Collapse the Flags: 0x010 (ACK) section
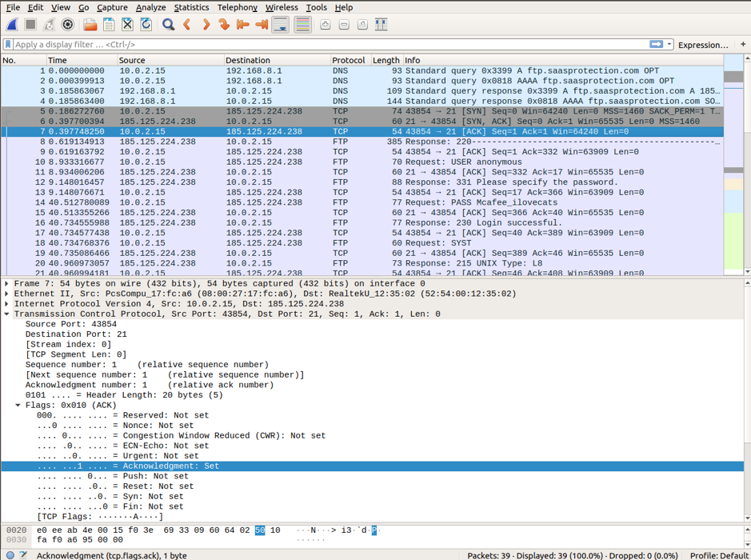Viewport: 751px width, 560px height. [18, 406]
